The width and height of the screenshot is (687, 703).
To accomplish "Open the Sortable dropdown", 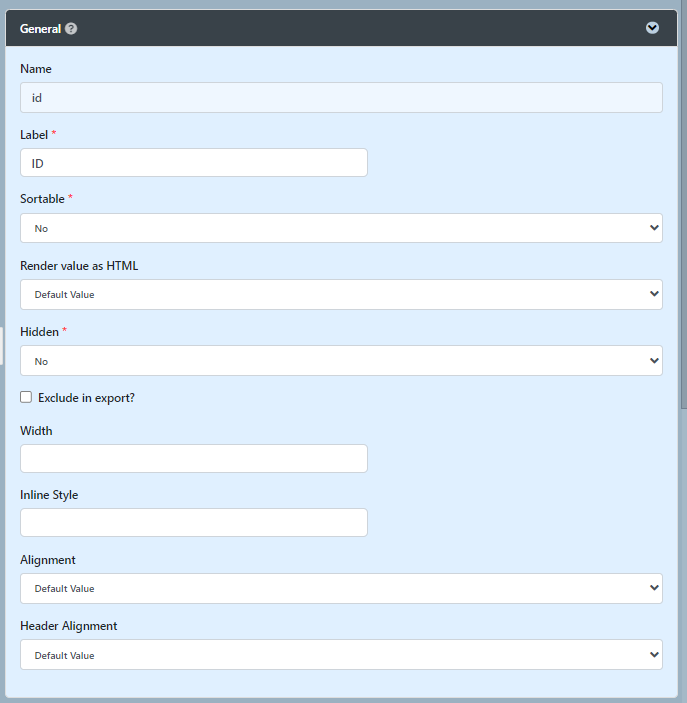I will [341, 228].
